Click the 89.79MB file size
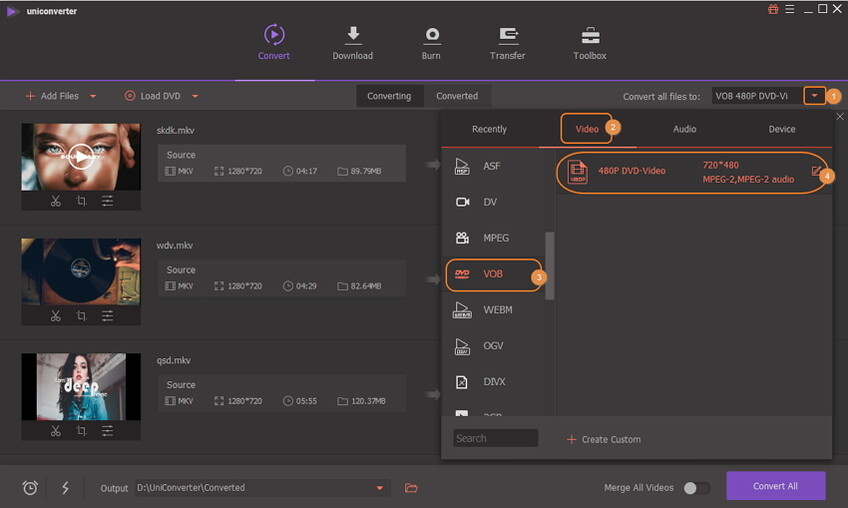Image resolution: width=848 pixels, height=508 pixels. [x=366, y=171]
